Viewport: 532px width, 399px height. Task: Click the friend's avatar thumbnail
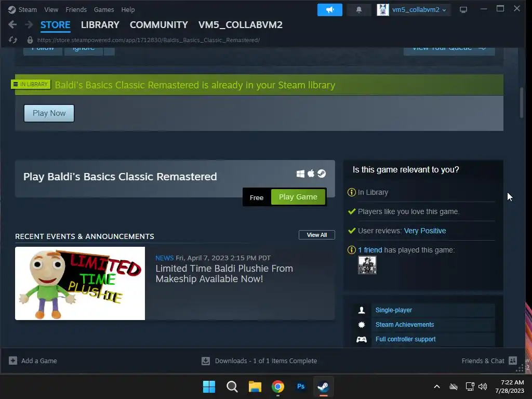point(367,265)
